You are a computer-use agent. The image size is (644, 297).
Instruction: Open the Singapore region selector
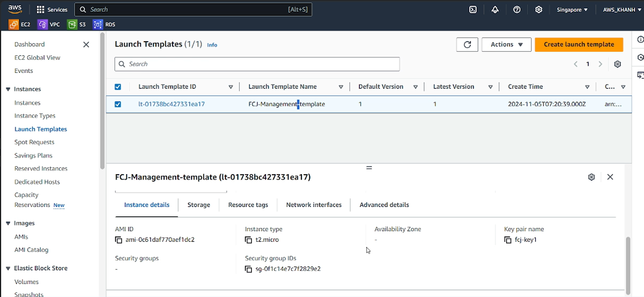click(x=572, y=10)
